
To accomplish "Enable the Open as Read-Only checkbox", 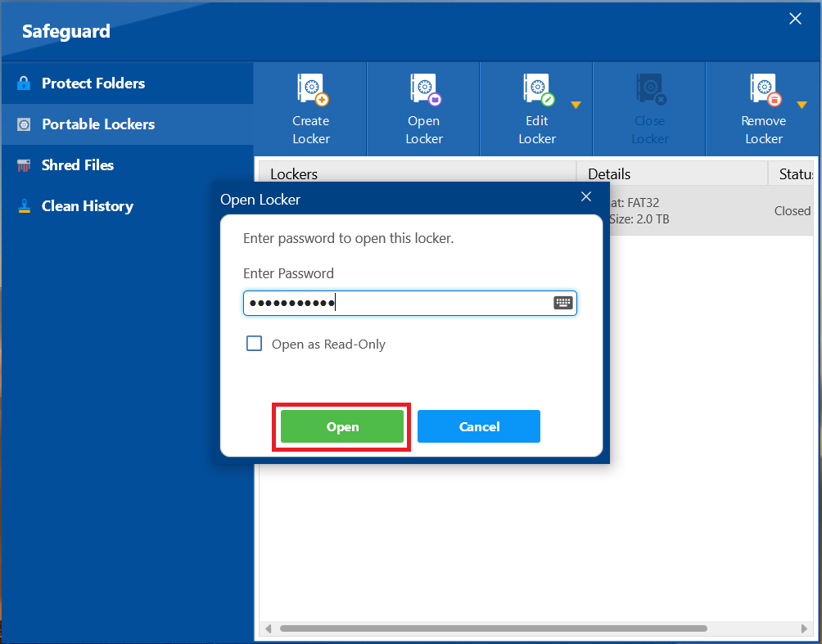I will (x=255, y=344).
